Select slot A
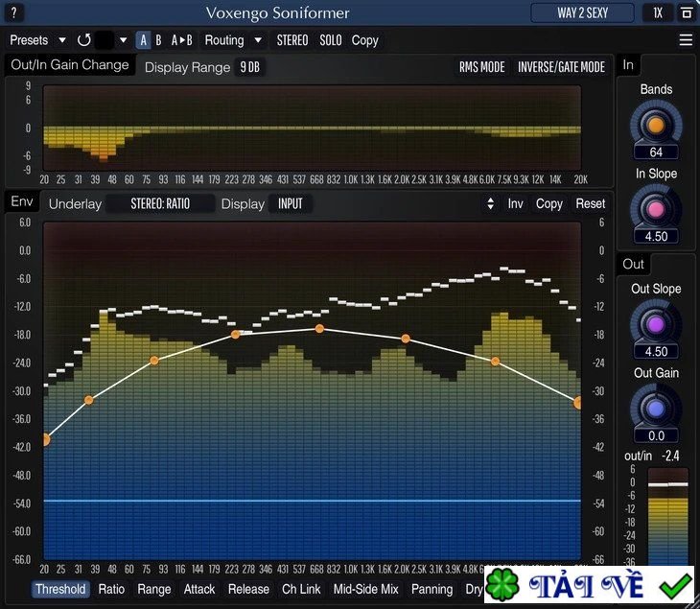 point(143,40)
